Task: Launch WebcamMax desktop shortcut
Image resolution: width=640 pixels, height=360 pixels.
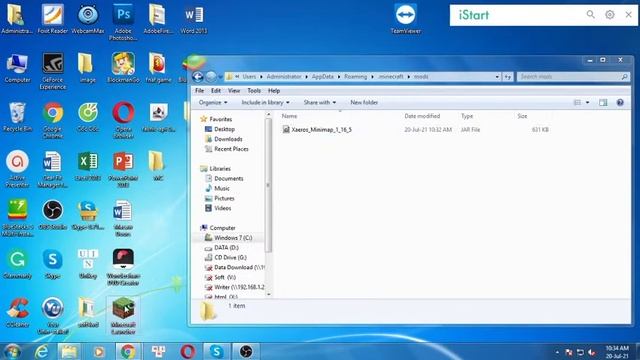Action: point(88,19)
